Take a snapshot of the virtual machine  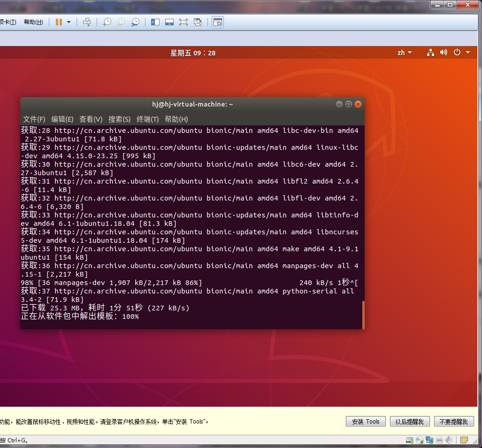(x=107, y=22)
